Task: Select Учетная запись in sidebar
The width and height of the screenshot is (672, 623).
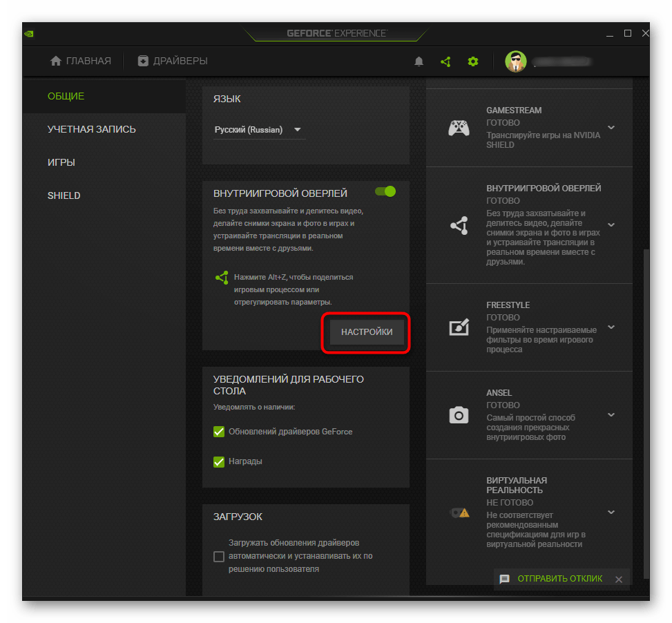Action: (92, 129)
